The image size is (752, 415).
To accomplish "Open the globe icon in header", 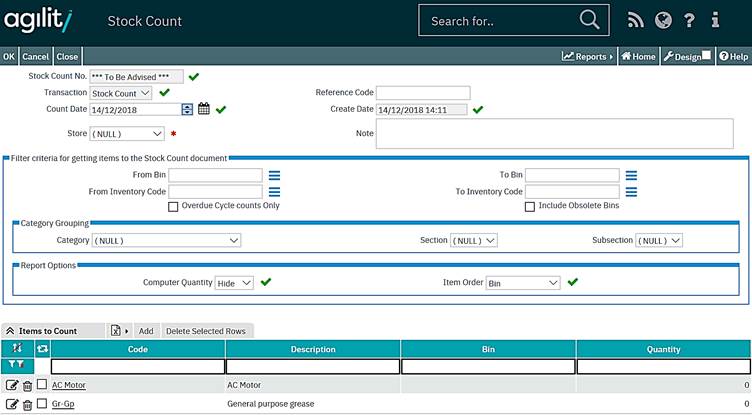I will tap(662, 20).
